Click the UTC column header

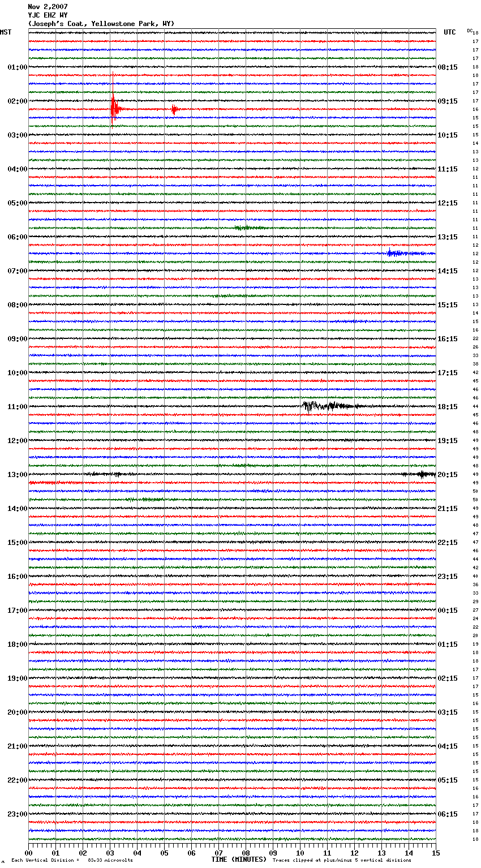coord(449,32)
